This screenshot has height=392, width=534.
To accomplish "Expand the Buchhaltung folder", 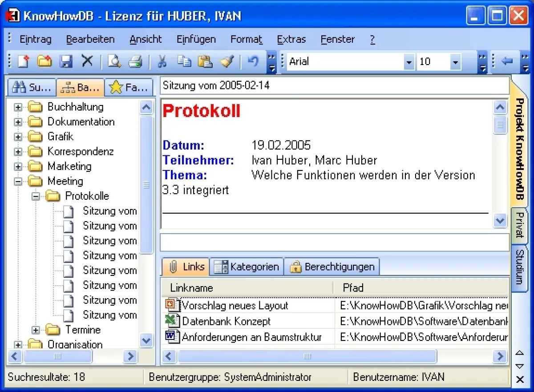I will pyautogui.click(x=18, y=107).
